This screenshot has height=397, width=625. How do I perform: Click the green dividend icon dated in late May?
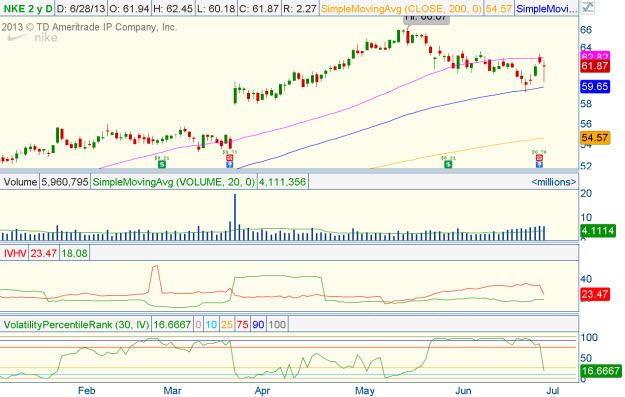pyautogui.click(x=448, y=164)
